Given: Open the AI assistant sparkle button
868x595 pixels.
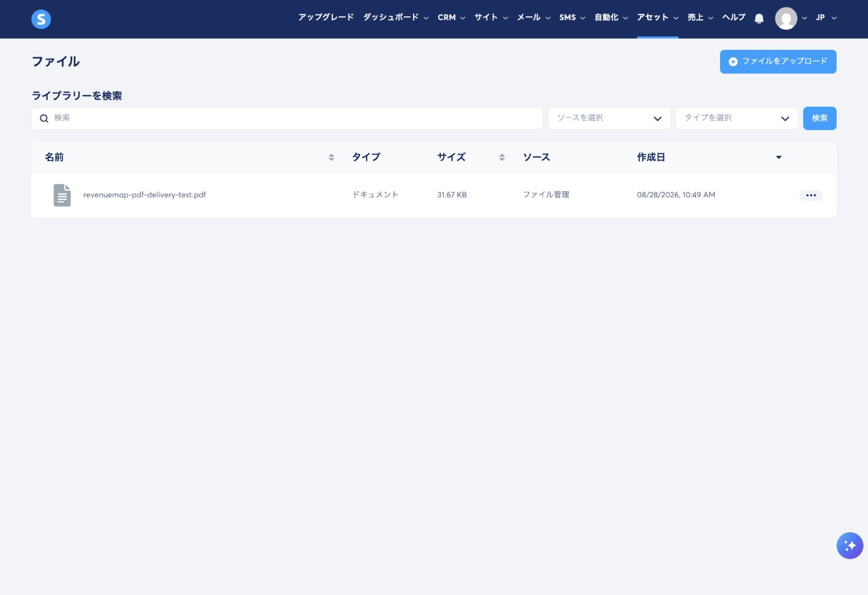Looking at the screenshot, I should (x=850, y=546).
